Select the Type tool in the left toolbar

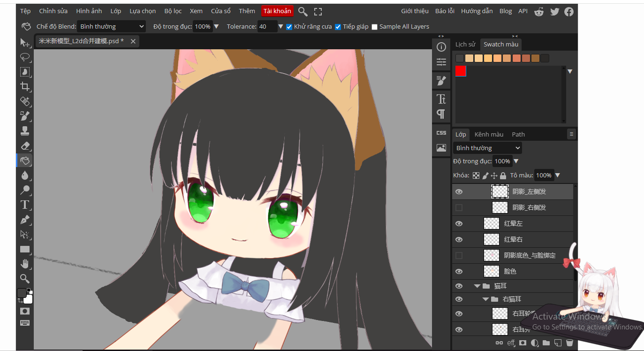[25, 205]
